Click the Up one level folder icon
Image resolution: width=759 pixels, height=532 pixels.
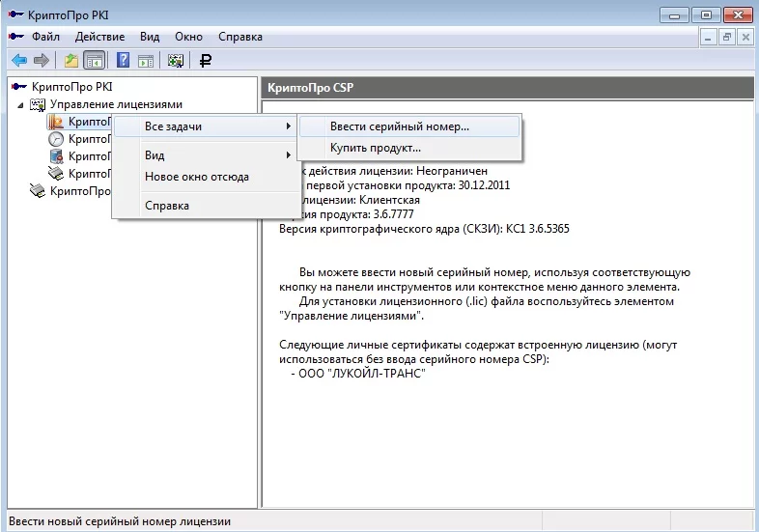71,61
